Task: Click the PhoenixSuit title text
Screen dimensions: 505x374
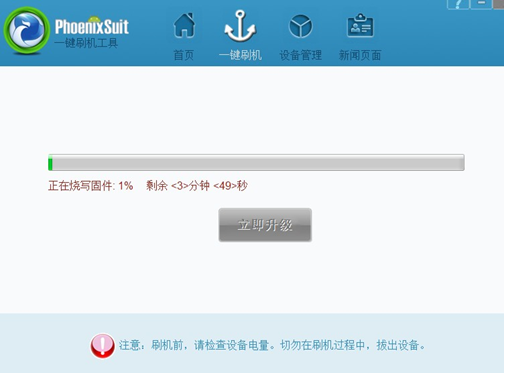Action: (x=92, y=27)
